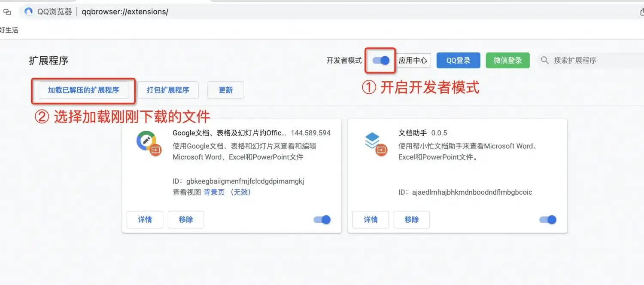Viewport: 644px width, 285px height.
Task: Click the blue badge on the Google文档 icon
Action: [155, 150]
